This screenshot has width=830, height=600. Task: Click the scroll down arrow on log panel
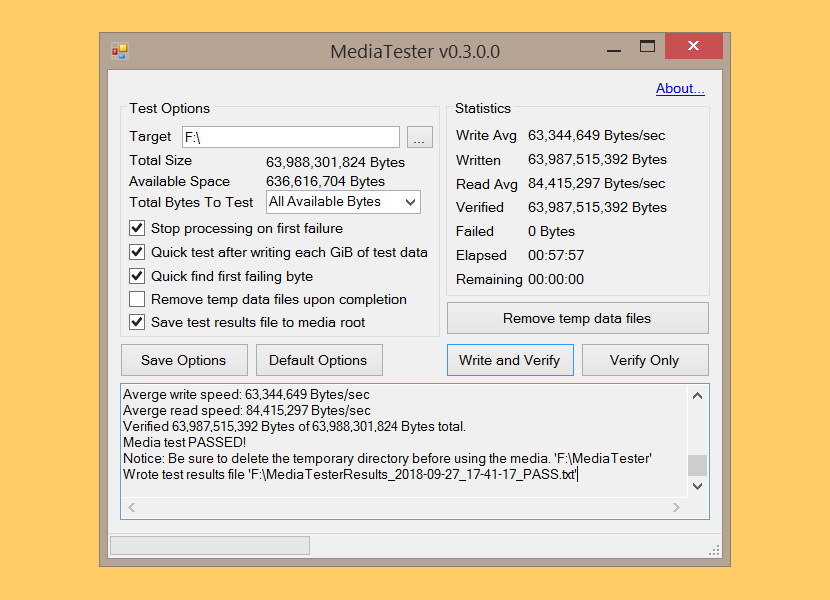pos(697,486)
